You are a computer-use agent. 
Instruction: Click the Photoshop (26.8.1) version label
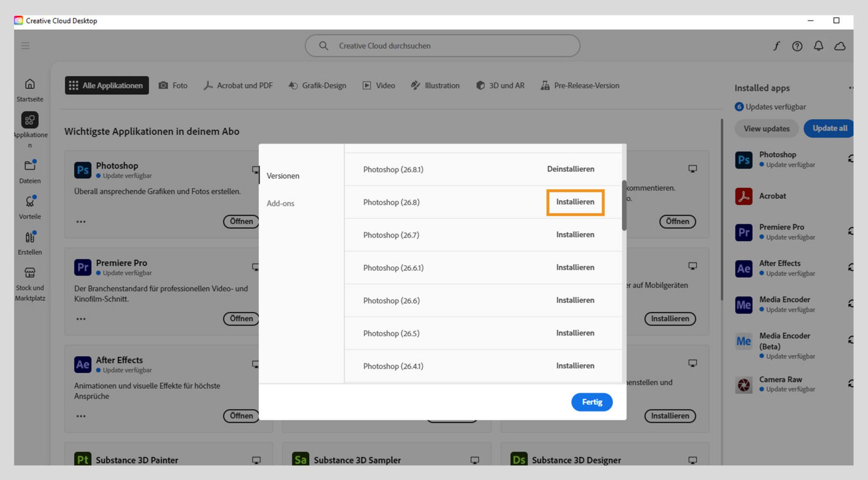(393, 170)
